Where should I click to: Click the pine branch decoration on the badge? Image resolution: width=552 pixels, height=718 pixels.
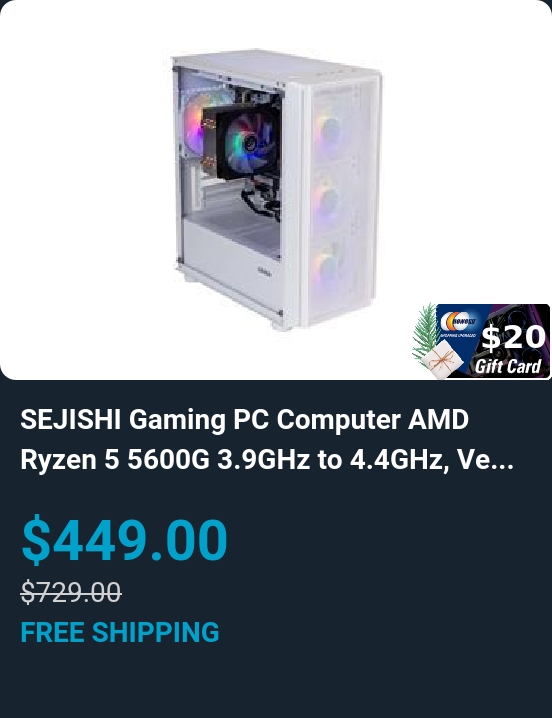(x=426, y=330)
